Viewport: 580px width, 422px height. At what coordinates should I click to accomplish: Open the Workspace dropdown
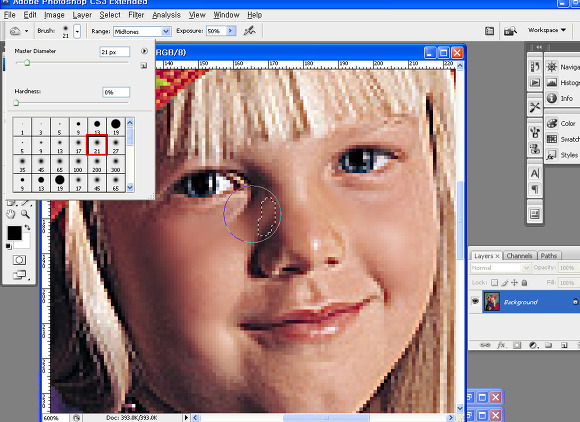(547, 30)
